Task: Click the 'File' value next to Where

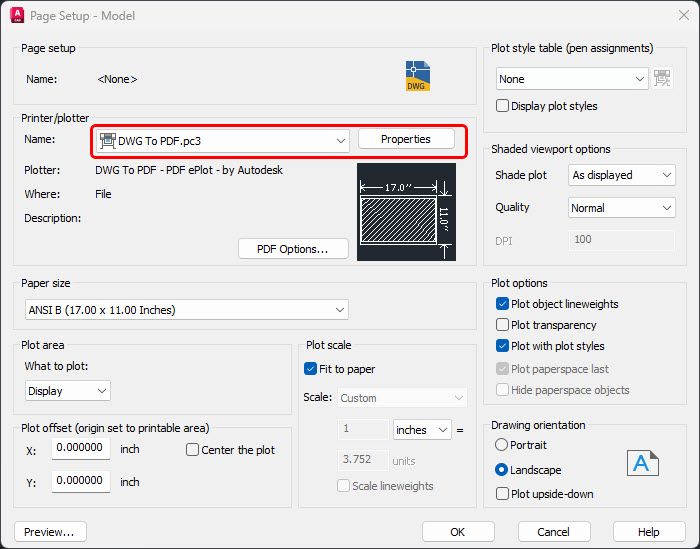Action: click(103, 194)
